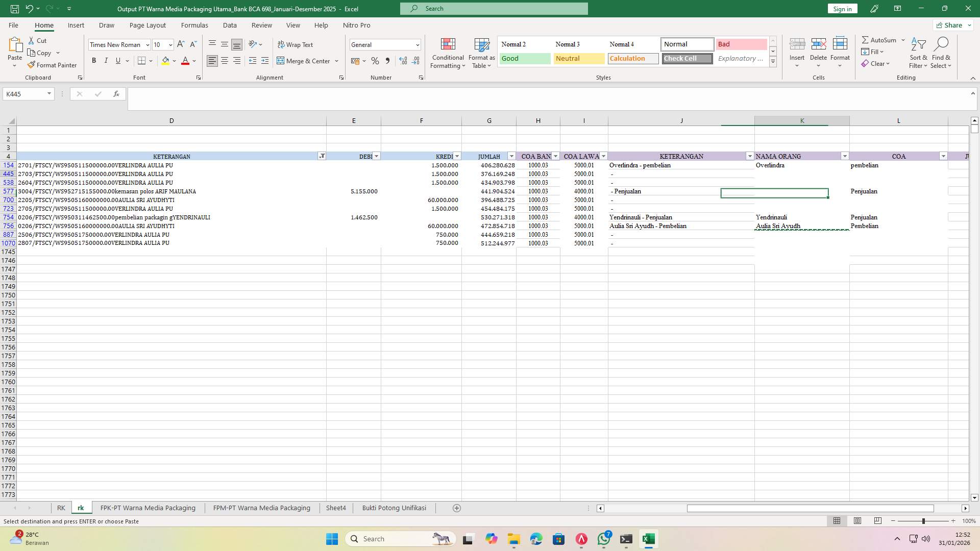Switch to the Bukti Potong Unifikasi sheet

pos(394,508)
